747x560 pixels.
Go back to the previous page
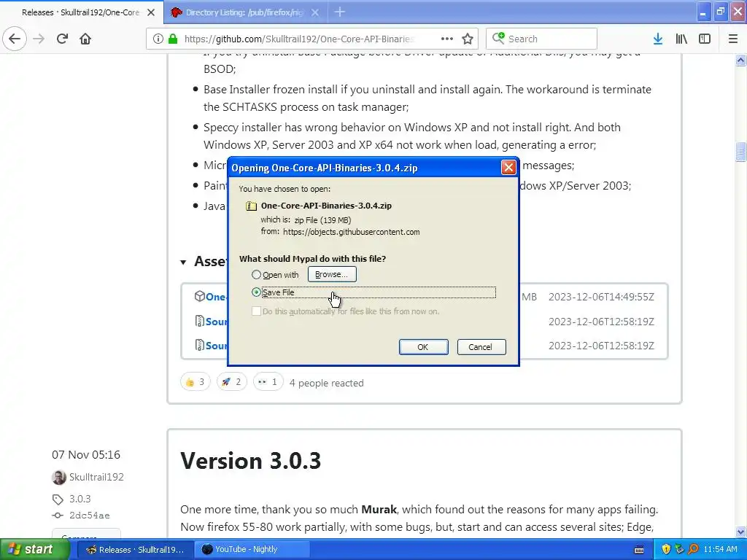click(15, 39)
